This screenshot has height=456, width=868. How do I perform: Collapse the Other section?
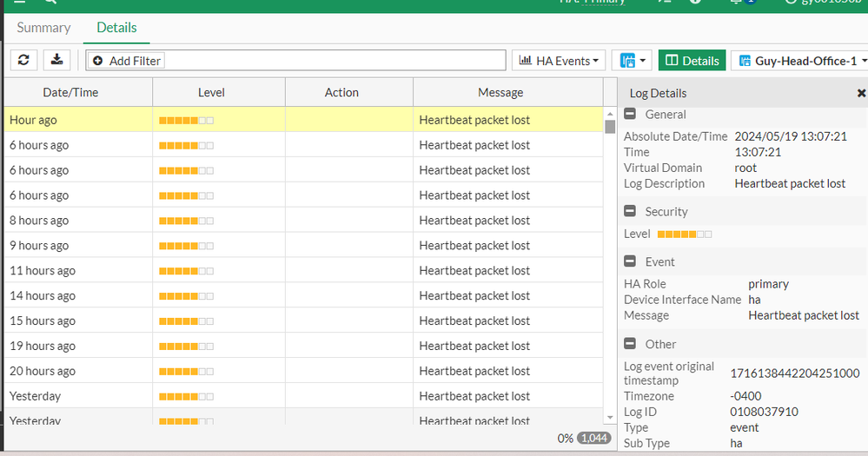coord(630,344)
